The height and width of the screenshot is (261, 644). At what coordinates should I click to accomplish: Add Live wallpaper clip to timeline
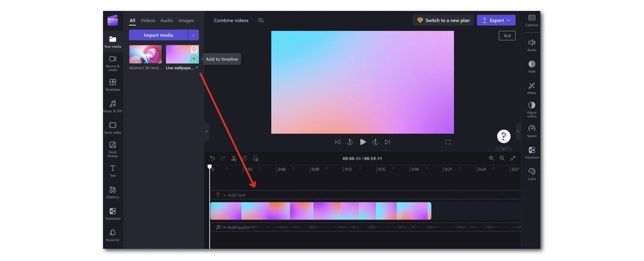[194, 59]
